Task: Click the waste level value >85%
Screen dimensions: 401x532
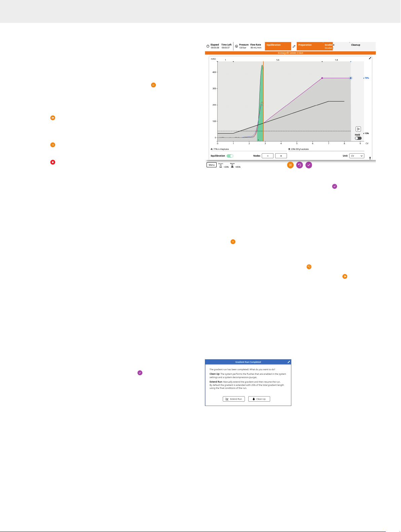Action: click(x=238, y=167)
